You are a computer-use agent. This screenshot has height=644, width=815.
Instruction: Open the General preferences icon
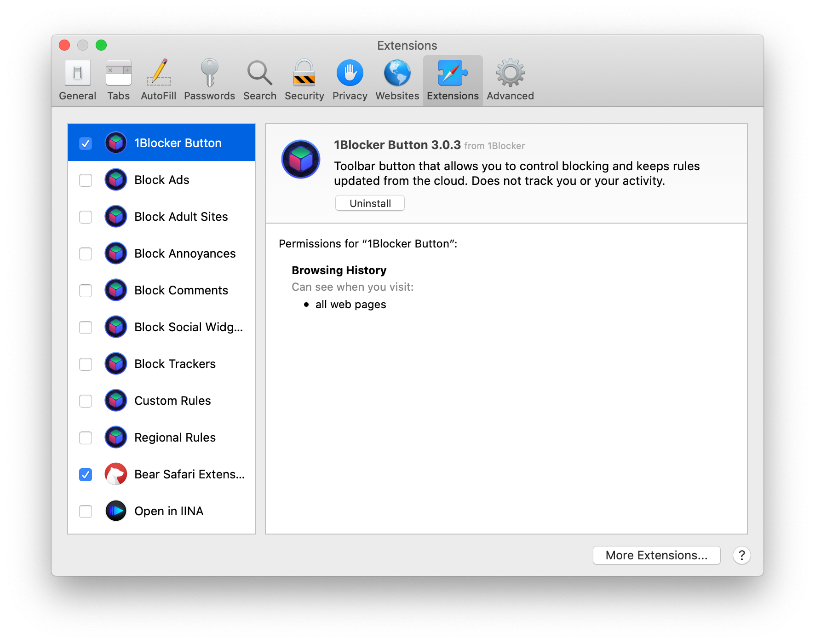coord(77,73)
